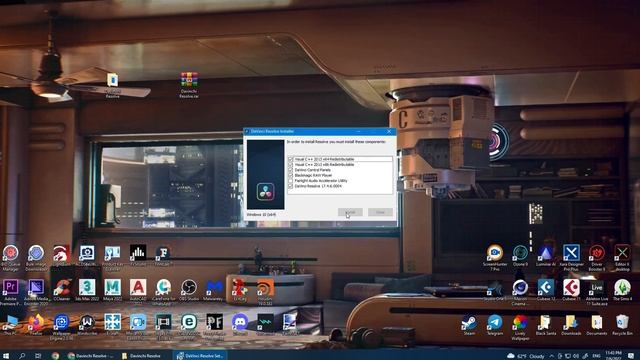Open Adobe Premiere Pro desktop shortcut
Screen dimensions: 640x360
tap(11, 292)
